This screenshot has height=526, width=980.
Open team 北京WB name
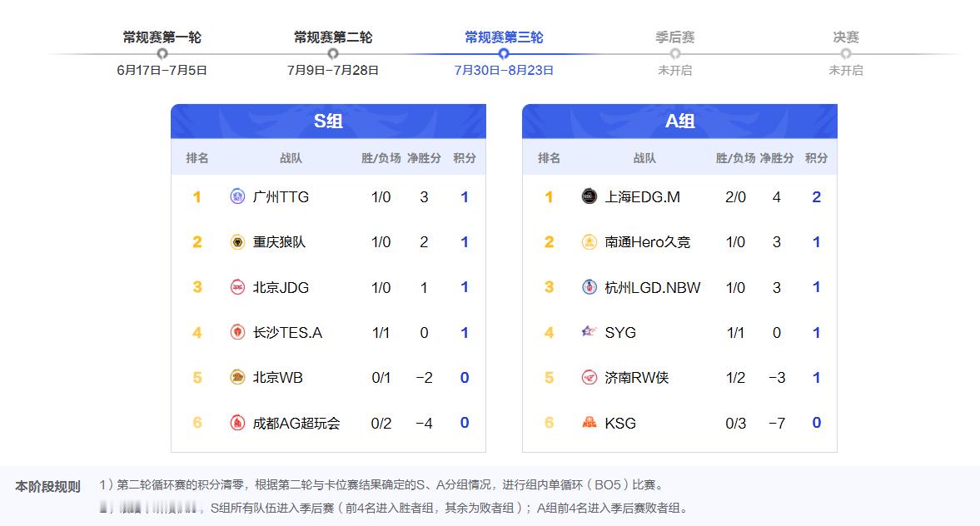coord(277,377)
